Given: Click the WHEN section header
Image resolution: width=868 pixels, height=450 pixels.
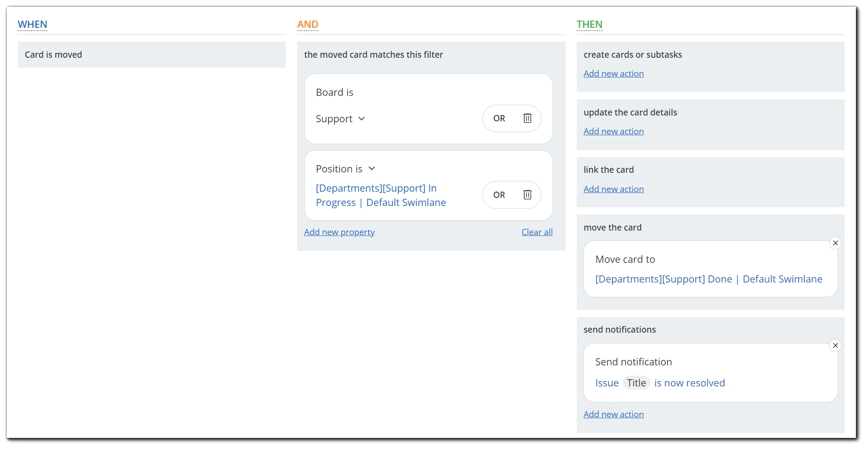Looking at the screenshot, I should coord(33,24).
